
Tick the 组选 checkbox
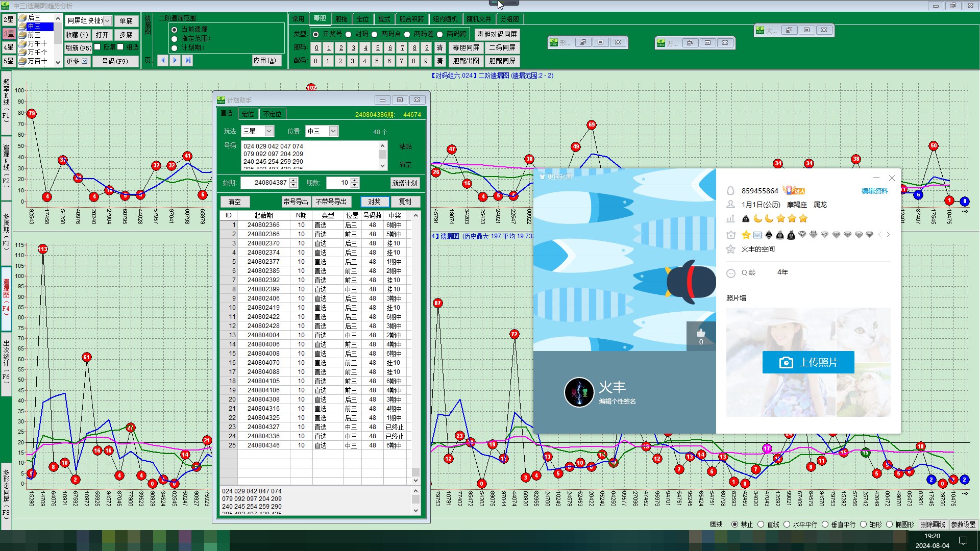click(x=120, y=47)
